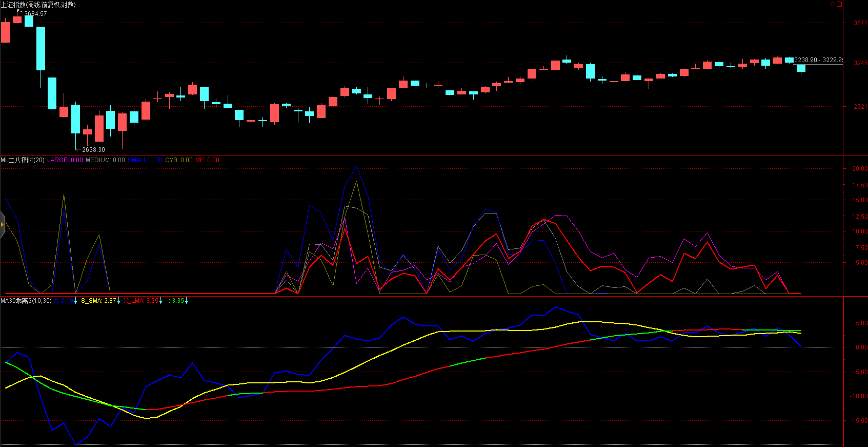Click the X_LMA: 3.35 value label
Screen dimensions: 868x447
pyautogui.click(x=141, y=301)
